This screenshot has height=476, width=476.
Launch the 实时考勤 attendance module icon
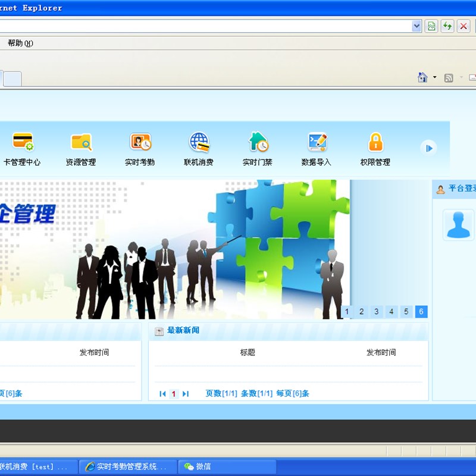140,142
